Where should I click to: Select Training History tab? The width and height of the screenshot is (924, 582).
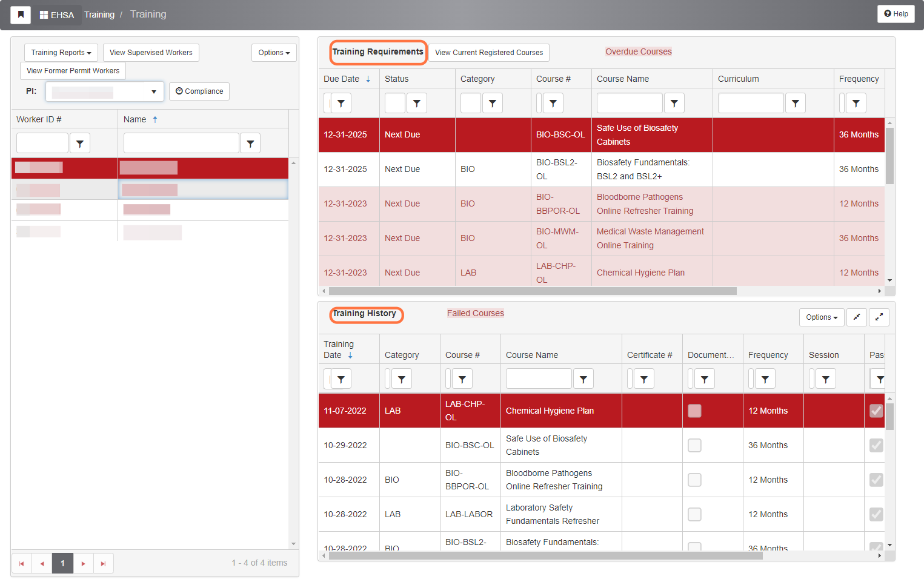(x=365, y=314)
